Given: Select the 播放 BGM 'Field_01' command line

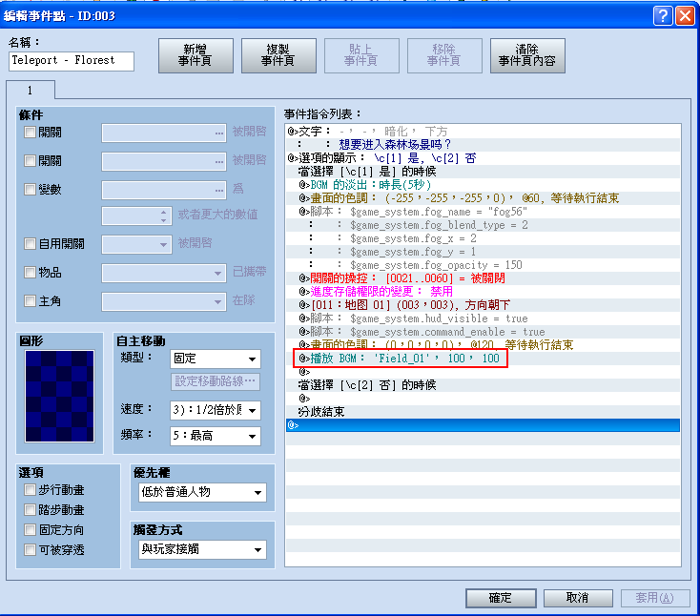Looking at the screenshot, I should [483, 358].
